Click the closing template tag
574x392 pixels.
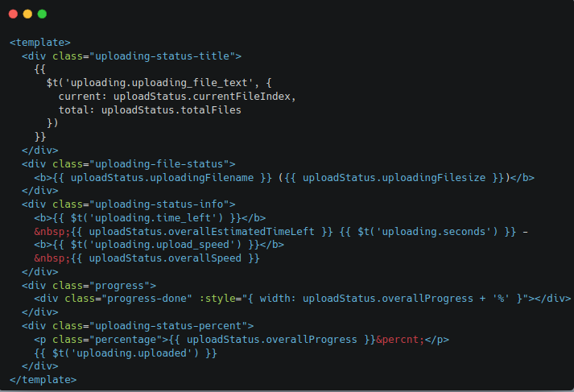tap(43, 380)
